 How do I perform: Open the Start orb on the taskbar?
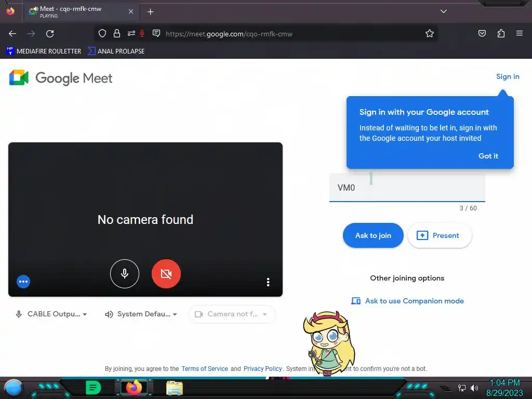13,389
